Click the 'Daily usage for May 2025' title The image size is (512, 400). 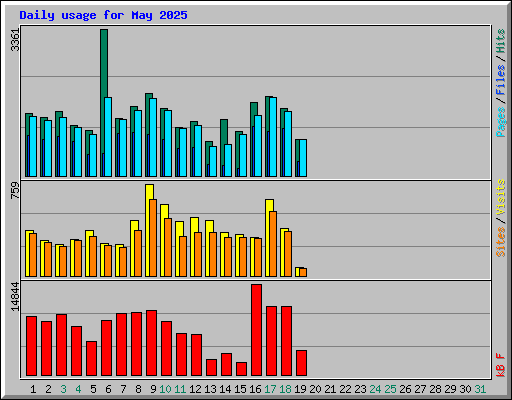(x=103, y=15)
